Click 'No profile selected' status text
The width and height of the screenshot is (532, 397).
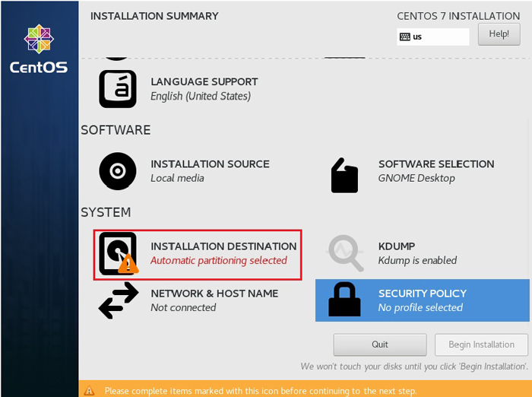[x=420, y=308]
